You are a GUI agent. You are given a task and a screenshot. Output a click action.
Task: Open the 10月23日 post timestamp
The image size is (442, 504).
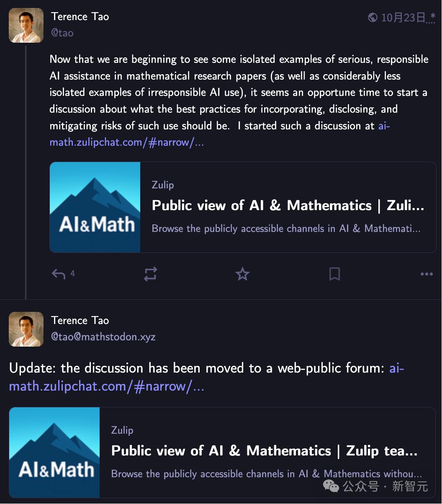[x=403, y=18]
